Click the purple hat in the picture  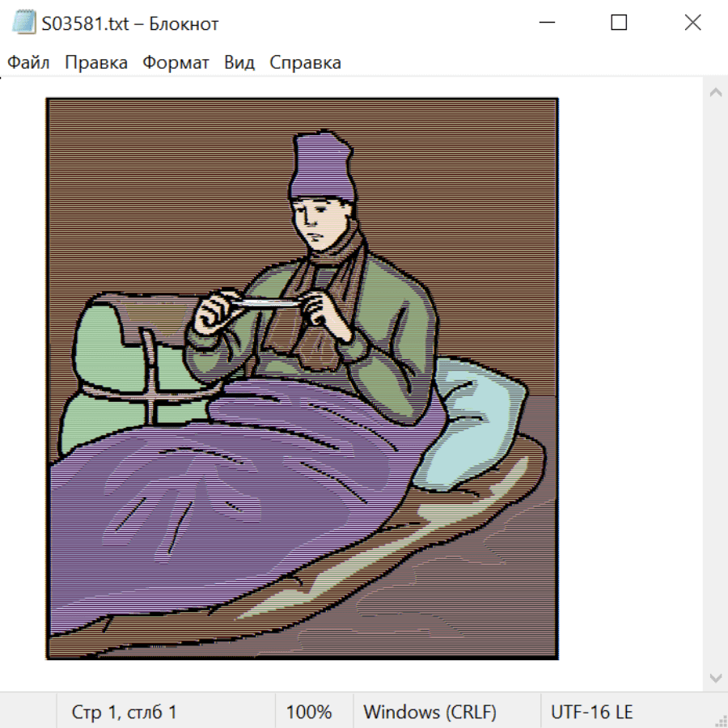tap(323, 167)
